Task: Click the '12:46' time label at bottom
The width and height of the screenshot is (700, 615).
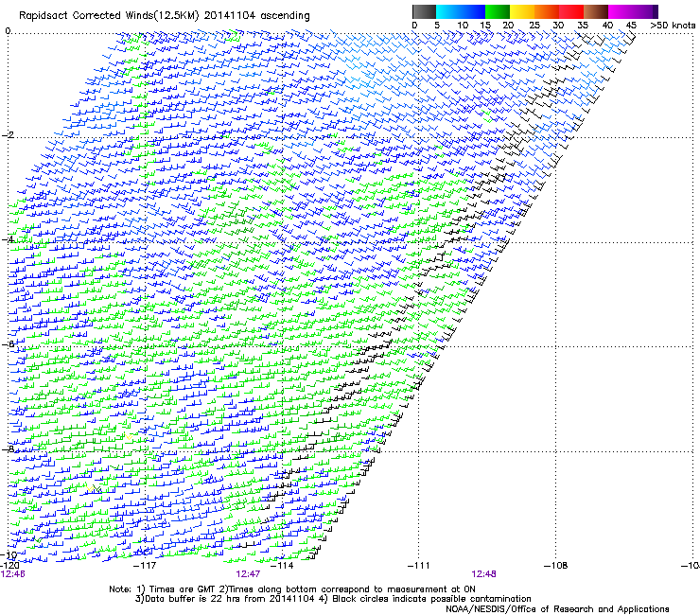Action: tap(13, 574)
